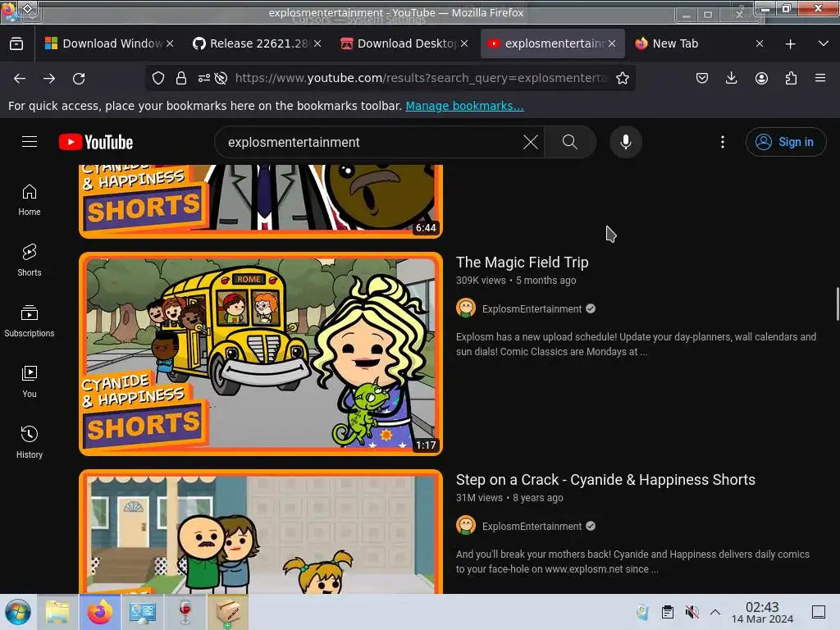Open Firefox View from tab bar
The height and width of the screenshot is (630, 840).
click(x=16, y=43)
